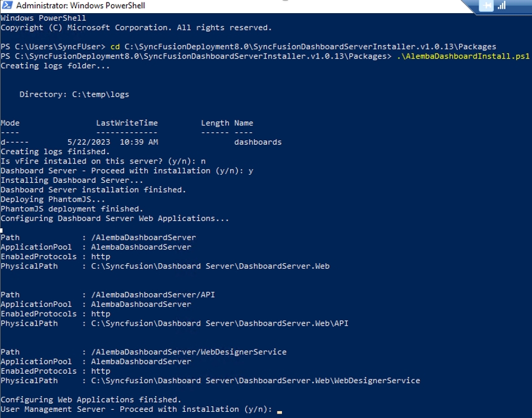532x418 pixels.
Task: Click the yellow .\AlembaDashboardInstall.ps1 command text
Action: coord(463,56)
